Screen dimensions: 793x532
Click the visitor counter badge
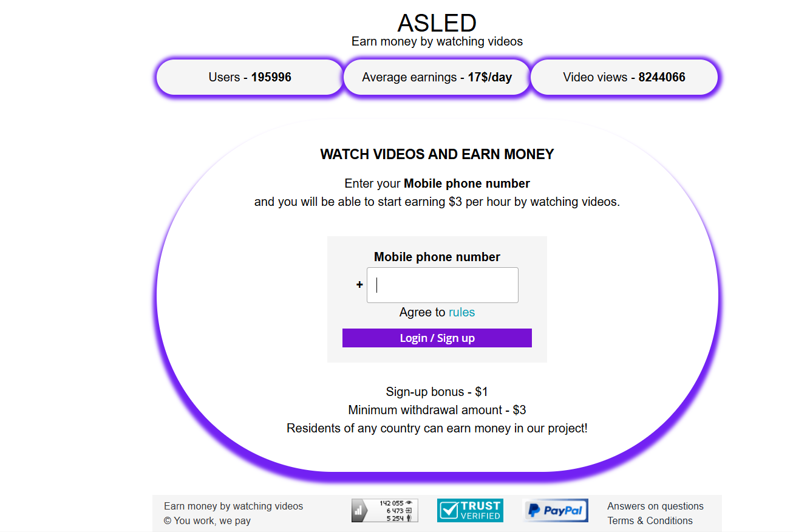tap(385, 510)
